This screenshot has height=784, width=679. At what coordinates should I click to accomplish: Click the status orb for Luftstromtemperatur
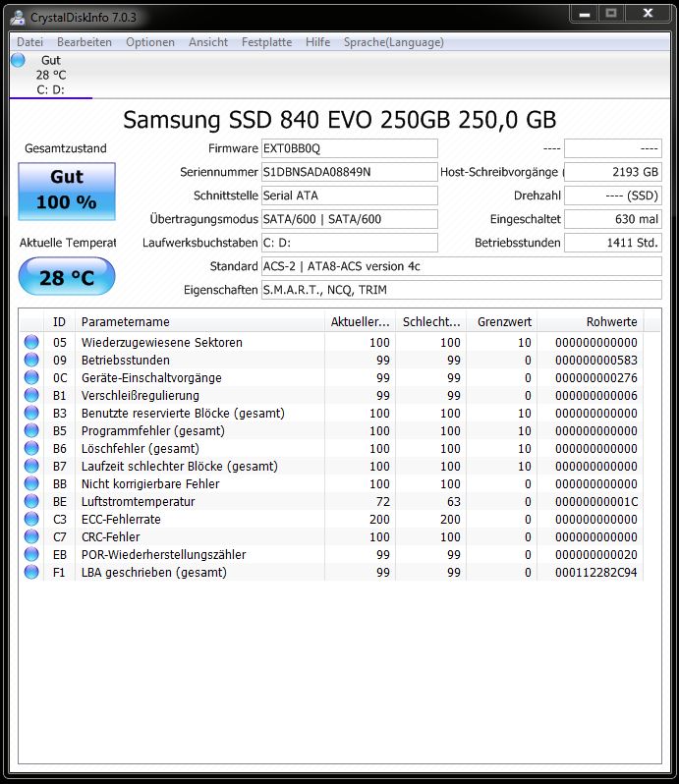pos(31,501)
